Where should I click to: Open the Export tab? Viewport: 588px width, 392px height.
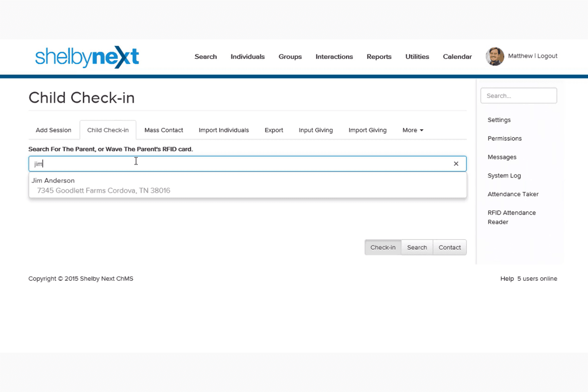click(x=274, y=130)
